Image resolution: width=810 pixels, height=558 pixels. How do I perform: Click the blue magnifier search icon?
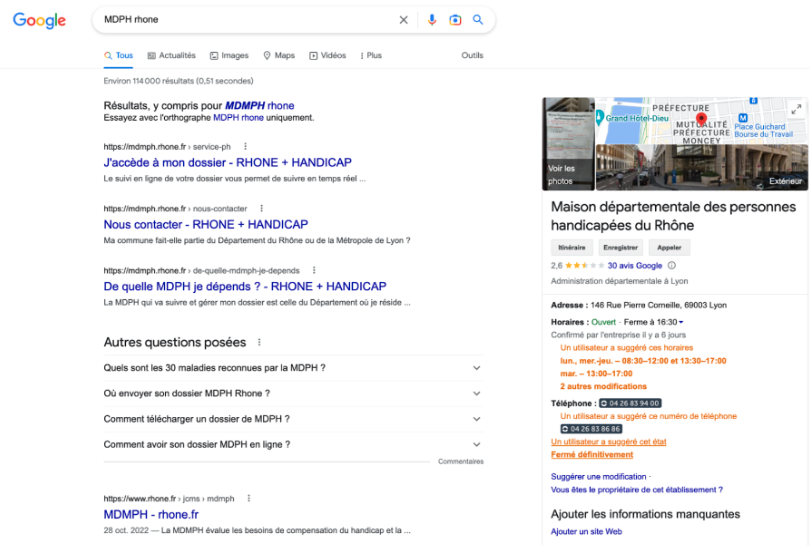(478, 20)
